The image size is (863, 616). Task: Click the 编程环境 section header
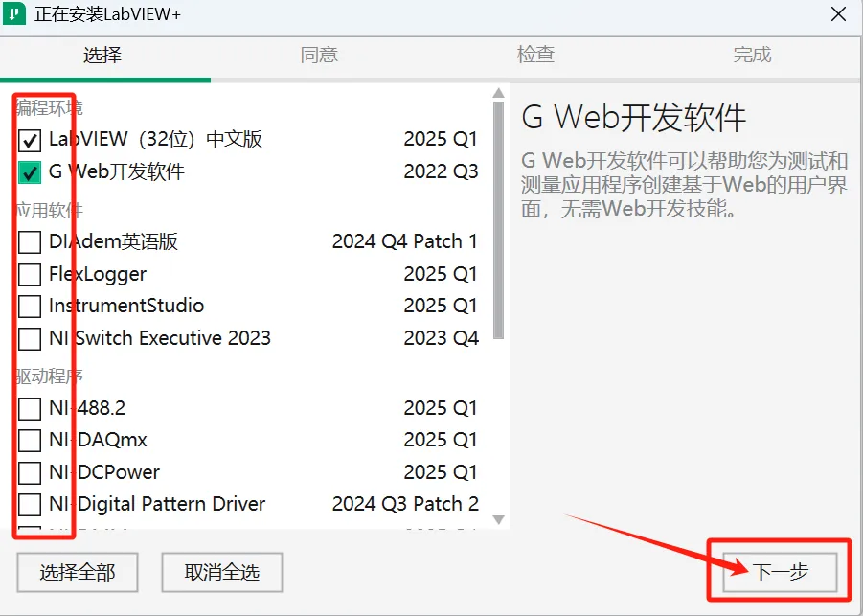point(49,108)
